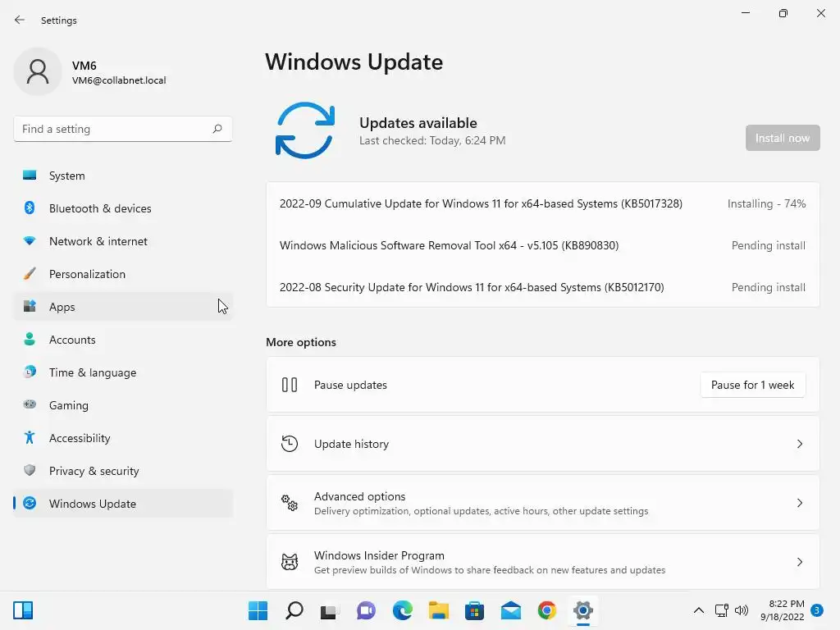This screenshot has width=840, height=630.
Task: Click the search magnifier in Find a setting
Action: (x=217, y=129)
